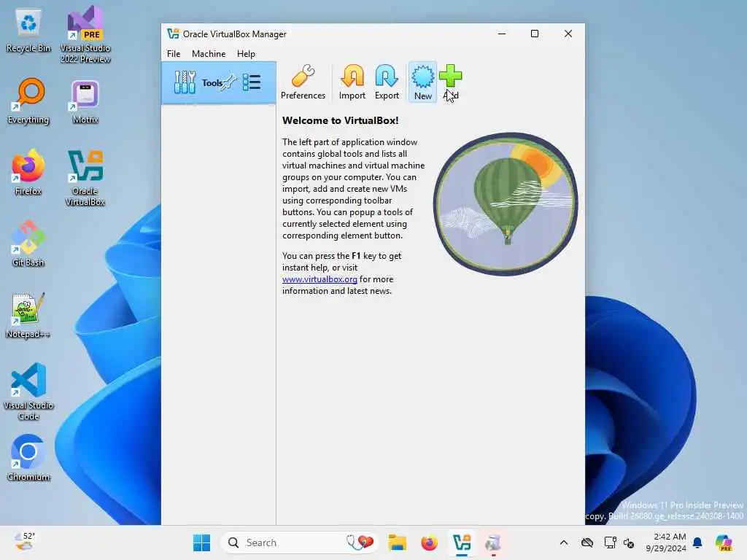The image size is (747, 560).
Task: Select the Chromium desktop shortcut
Action: (x=28, y=458)
